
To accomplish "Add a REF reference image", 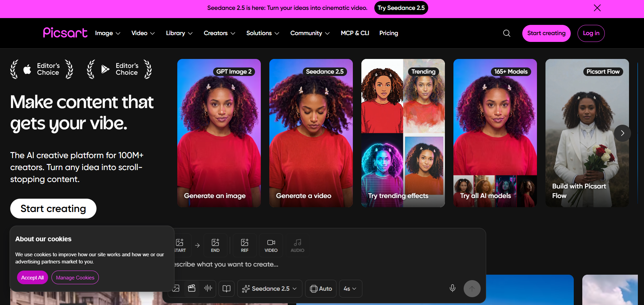I will click(x=245, y=245).
